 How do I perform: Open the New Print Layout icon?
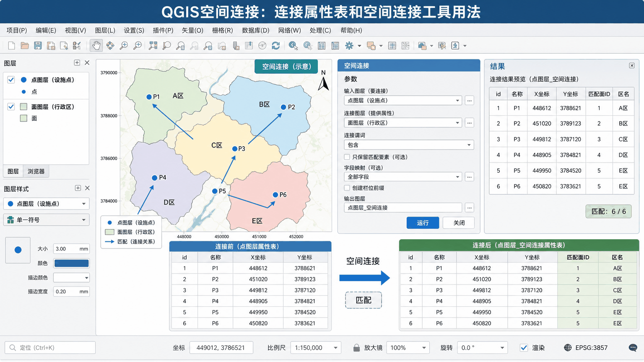pyautogui.click(x=51, y=46)
